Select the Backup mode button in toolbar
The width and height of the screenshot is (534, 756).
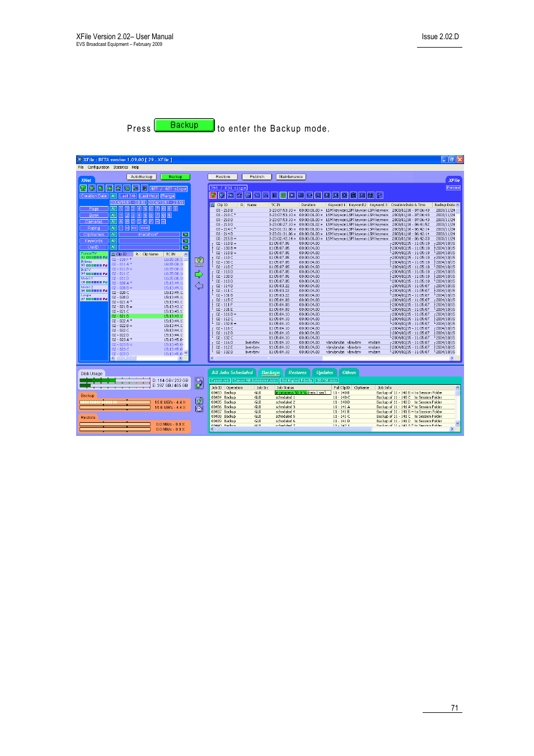175,177
